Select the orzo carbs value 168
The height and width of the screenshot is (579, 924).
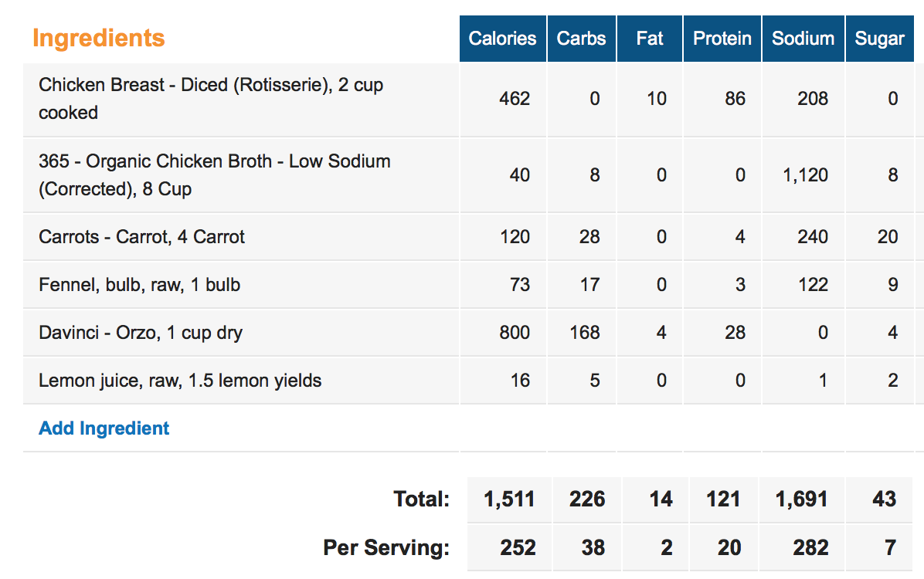point(585,333)
